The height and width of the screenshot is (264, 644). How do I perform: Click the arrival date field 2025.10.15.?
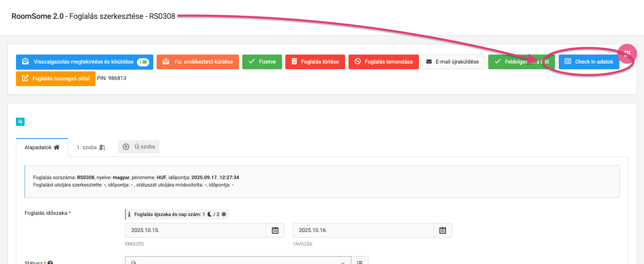[x=195, y=230]
